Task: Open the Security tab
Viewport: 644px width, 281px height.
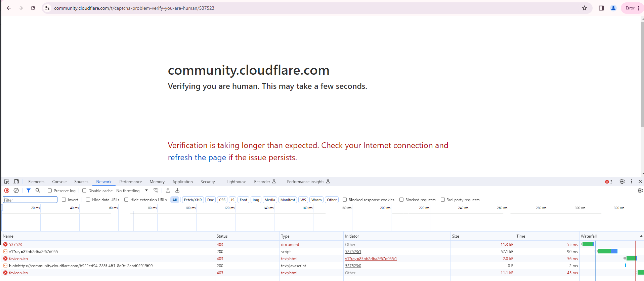Action: [x=208, y=182]
